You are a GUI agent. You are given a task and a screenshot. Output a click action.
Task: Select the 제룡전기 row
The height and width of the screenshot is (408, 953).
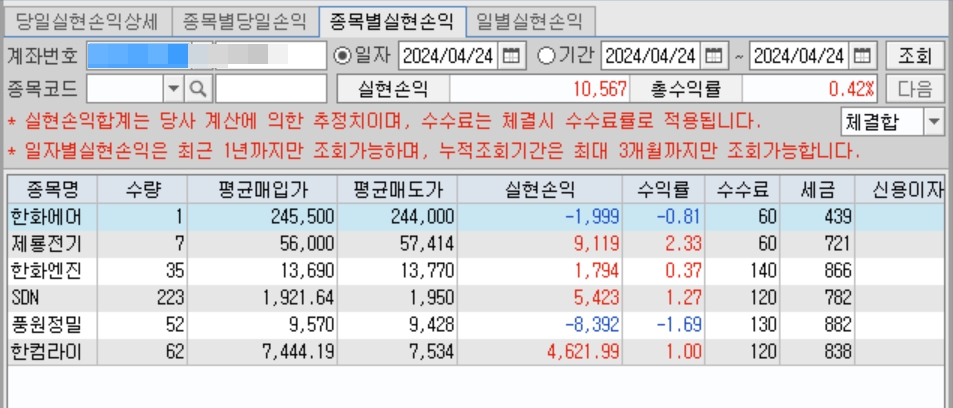(x=476, y=244)
